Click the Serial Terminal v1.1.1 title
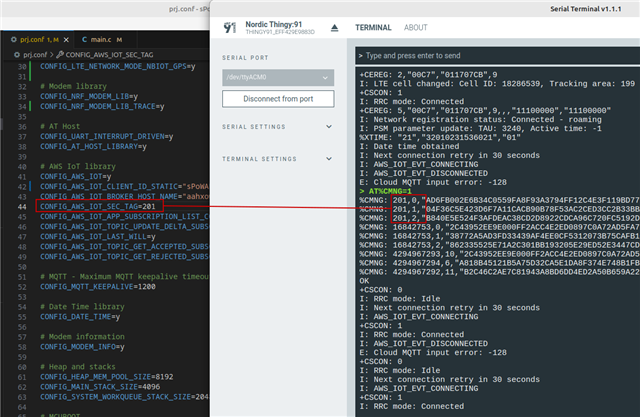 pyautogui.click(x=586, y=9)
